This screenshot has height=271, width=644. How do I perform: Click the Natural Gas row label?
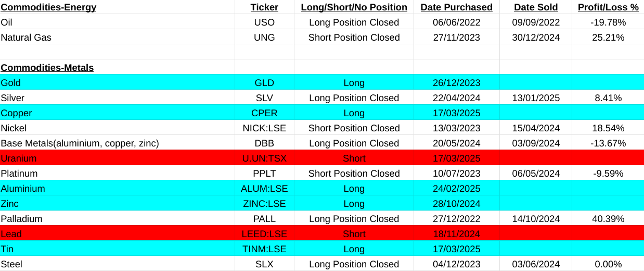[26, 38]
